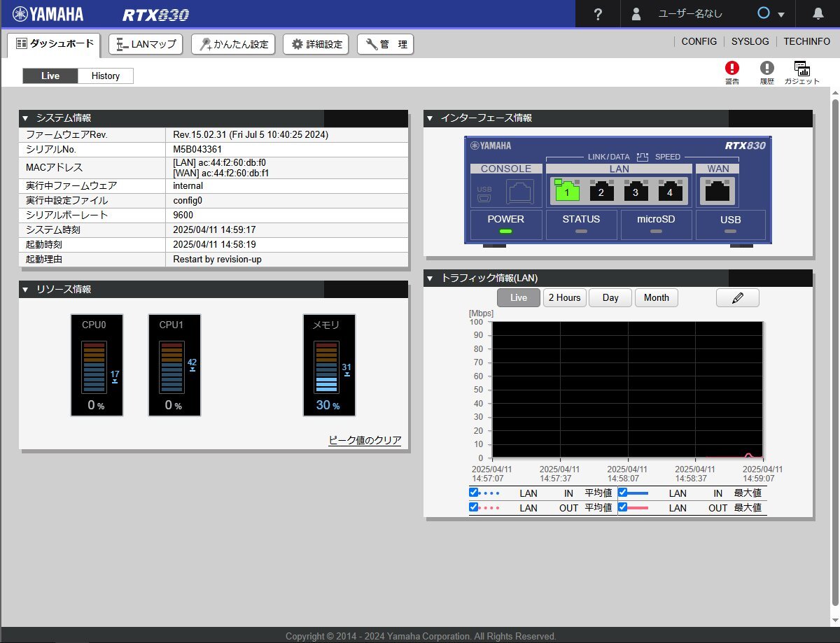Toggle LAN OUT 平均値 checkbox
840x643 pixels.
(474, 507)
